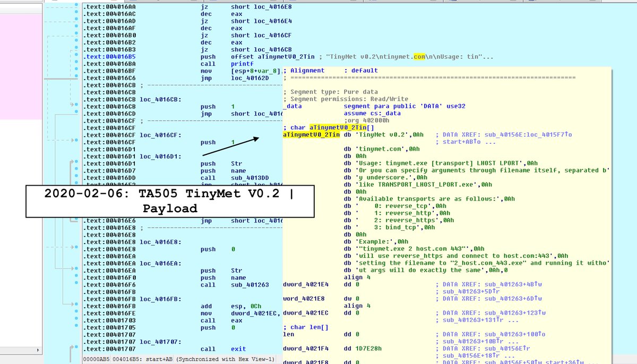
Task: Click the '3: bind_tcp' string line
Action: 390,228
